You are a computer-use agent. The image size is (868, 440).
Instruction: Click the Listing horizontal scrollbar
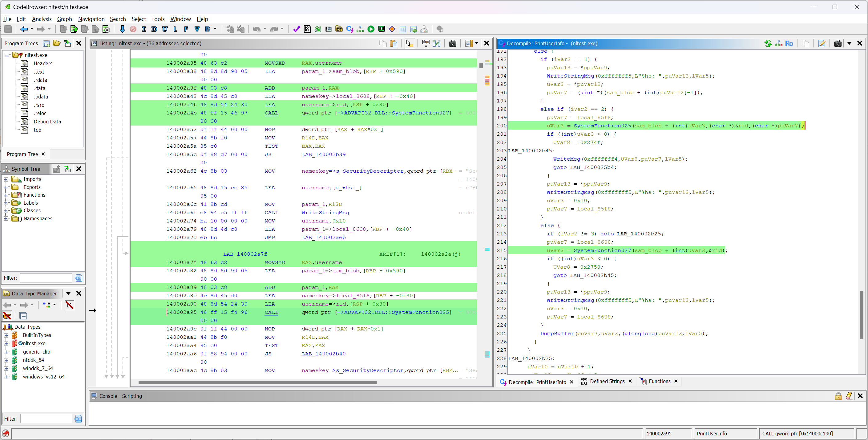coord(257,382)
